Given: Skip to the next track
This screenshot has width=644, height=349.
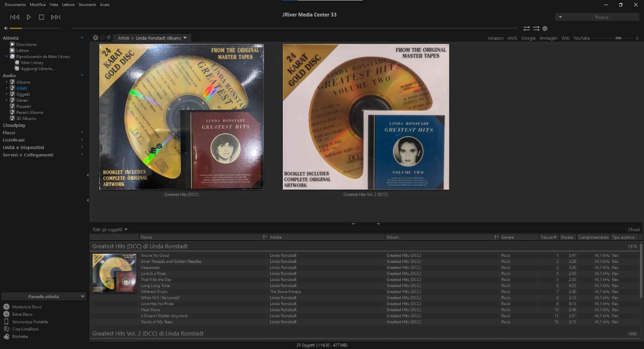Looking at the screenshot, I should [x=55, y=17].
